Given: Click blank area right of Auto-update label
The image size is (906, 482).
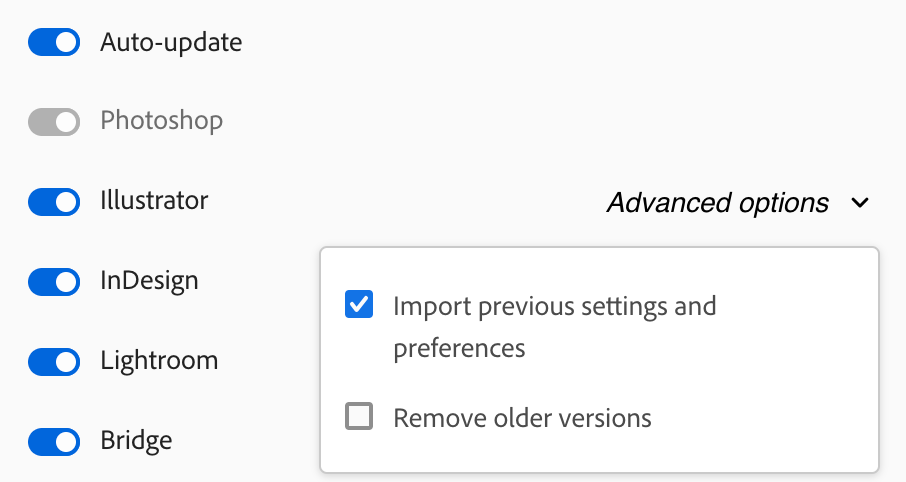Looking at the screenshot, I should pos(550,43).
